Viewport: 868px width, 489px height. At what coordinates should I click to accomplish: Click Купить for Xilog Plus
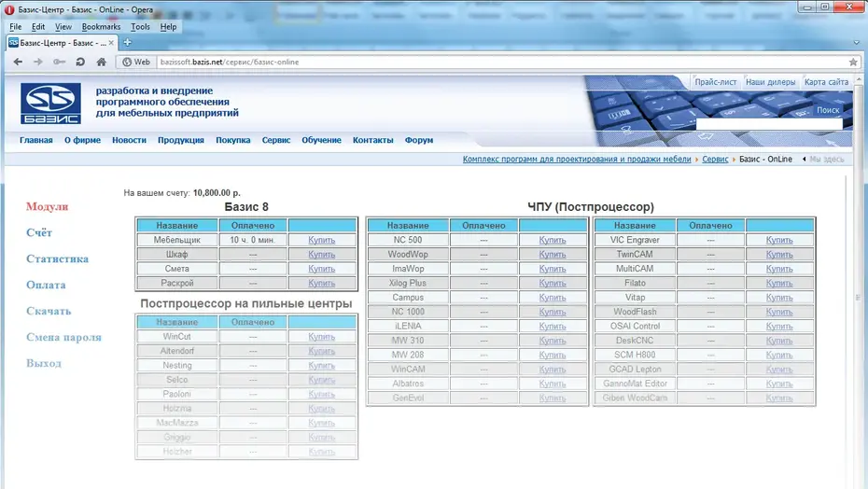[x=553, y=283]
